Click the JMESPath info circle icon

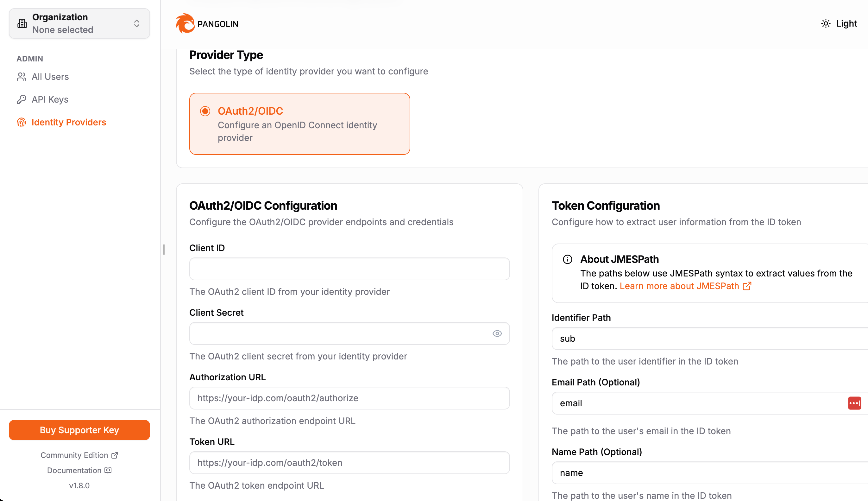tap(568, 259)
